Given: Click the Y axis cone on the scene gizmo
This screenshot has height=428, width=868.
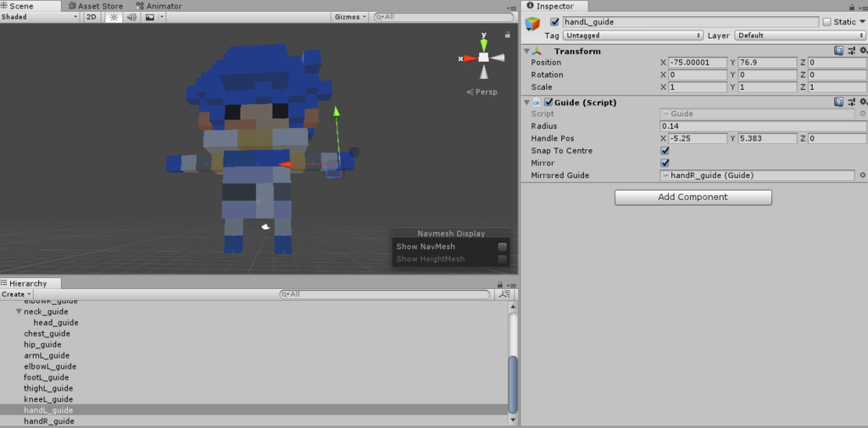Looking at the screenshot, I should [x=484, y=43].
